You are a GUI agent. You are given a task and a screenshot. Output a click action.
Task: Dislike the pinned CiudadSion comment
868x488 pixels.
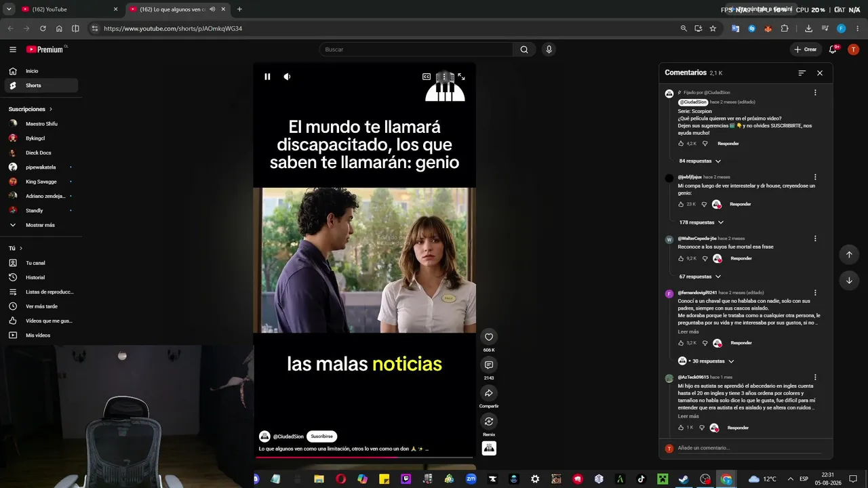point(705,144)
